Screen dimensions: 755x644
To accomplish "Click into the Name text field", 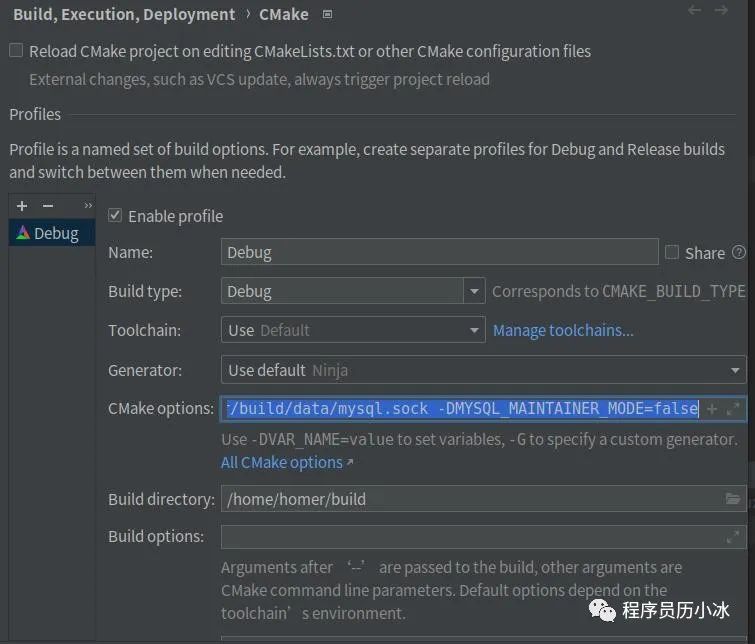I will (438, 253).
